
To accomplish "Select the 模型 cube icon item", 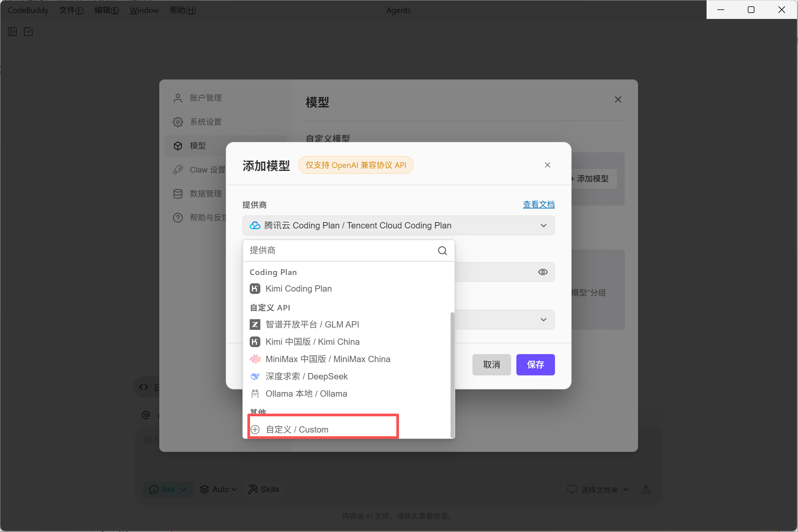I will [178, 146].
